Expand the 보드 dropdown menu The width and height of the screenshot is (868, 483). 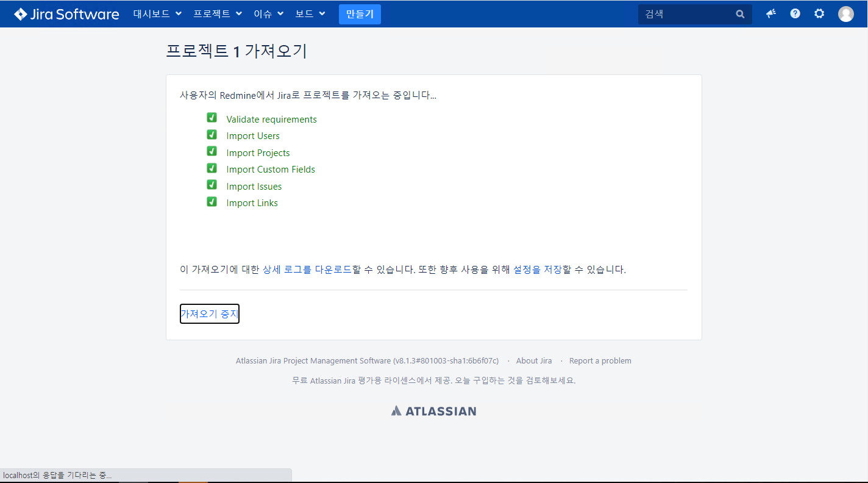click(310, 13)
